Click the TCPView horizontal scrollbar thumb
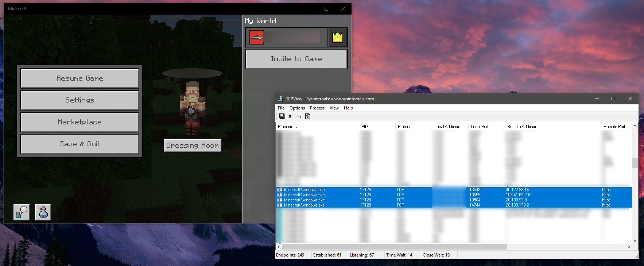Image resolution: width=644 pixels, height=266 pixels. pyautogui.click(x=395, y=247)
